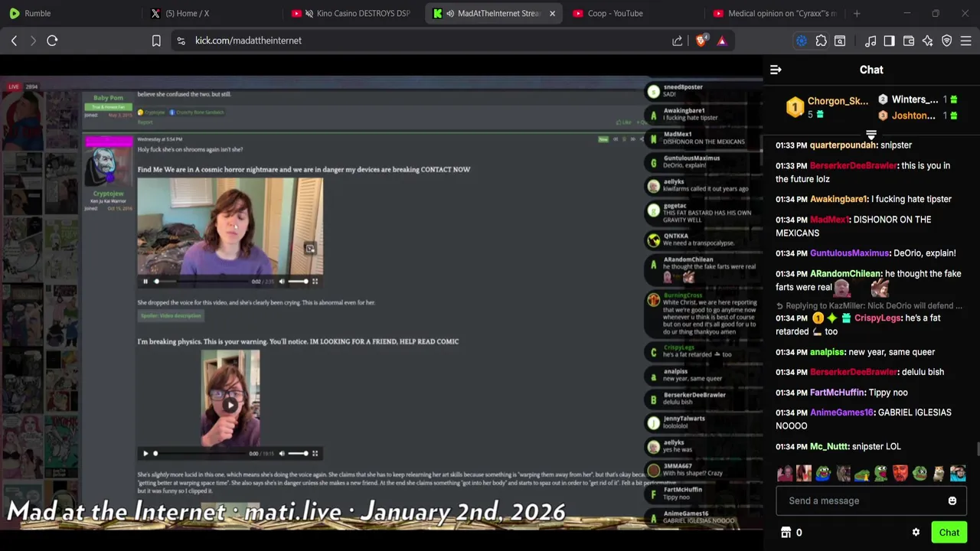
Task: Click username quarterpoundah in chat
Action: pyautogui.click(x=843, y=145)
